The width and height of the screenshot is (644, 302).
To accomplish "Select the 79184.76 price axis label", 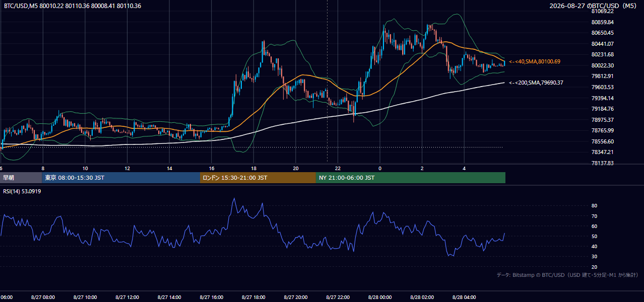I will (x=602, y=109).
